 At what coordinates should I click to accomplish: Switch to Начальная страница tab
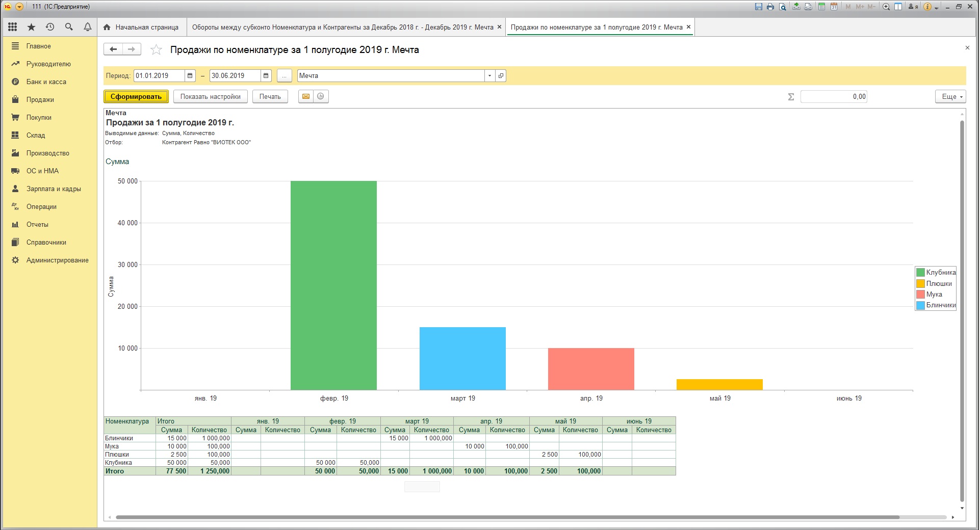pos(141,27)
